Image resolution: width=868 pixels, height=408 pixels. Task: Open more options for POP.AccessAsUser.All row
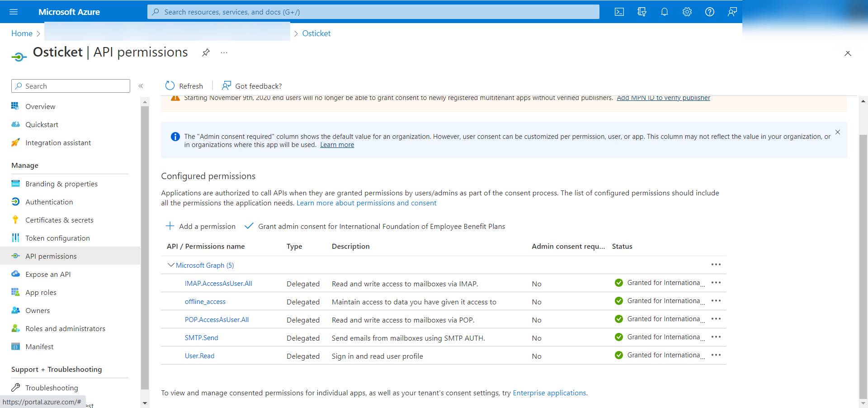point(716,319)
